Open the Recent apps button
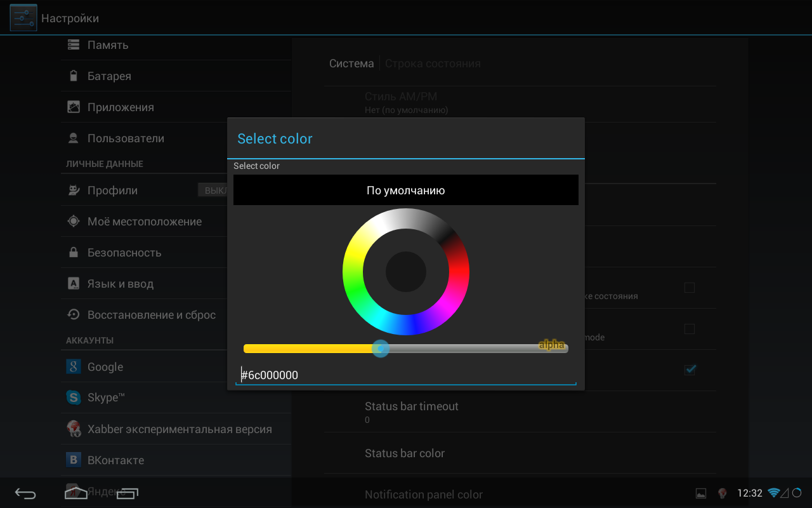812x508 pixels. (x=128, y=493)
